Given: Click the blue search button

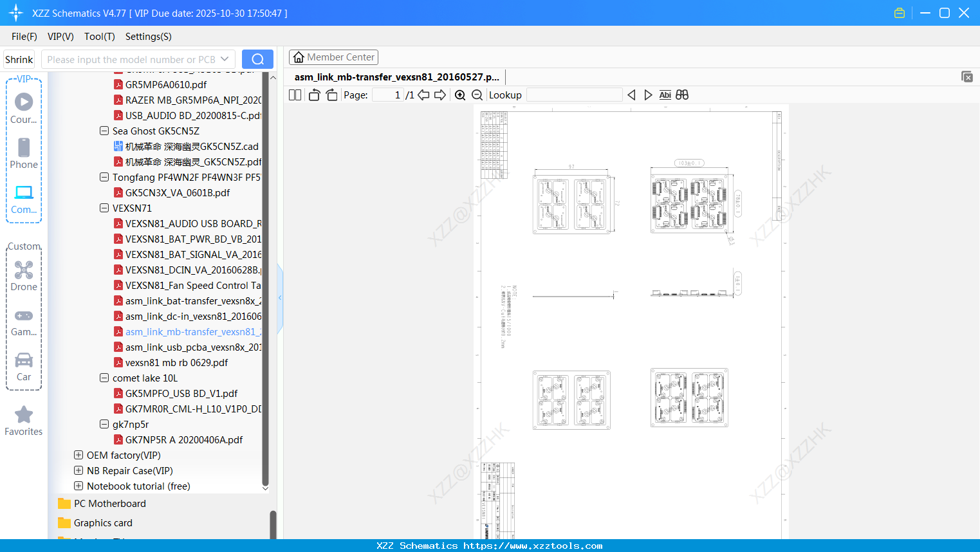Looking at the screenshot, I should coord(257,59).
